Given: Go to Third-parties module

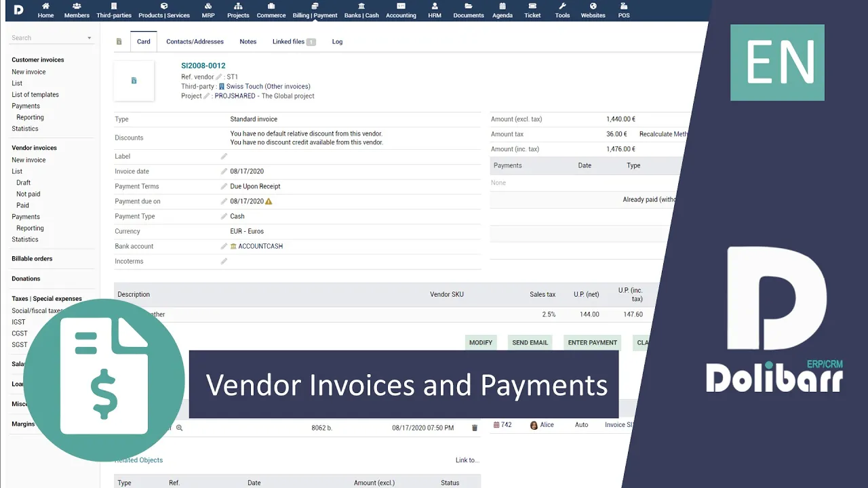Looking at the screenshot, I should tap(113, 10).
